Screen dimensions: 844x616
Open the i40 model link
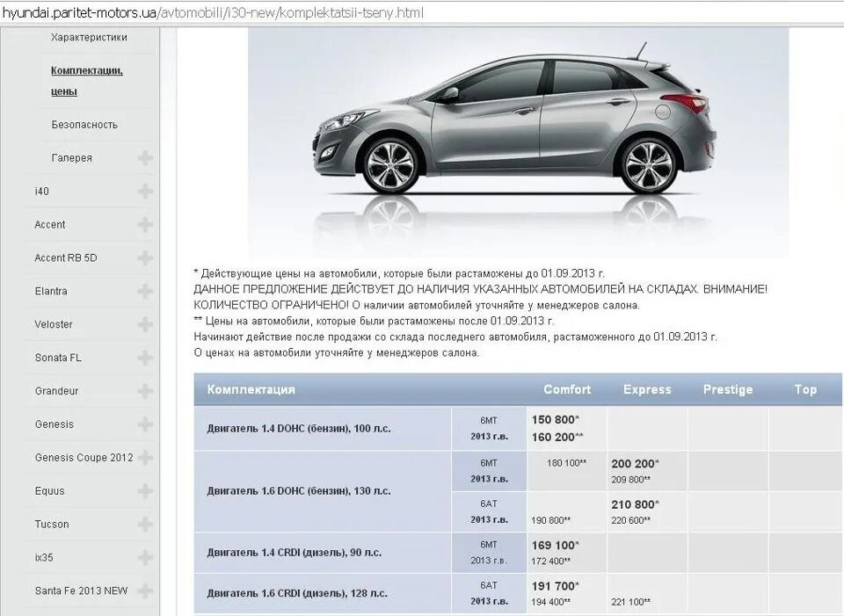(41, 191)
